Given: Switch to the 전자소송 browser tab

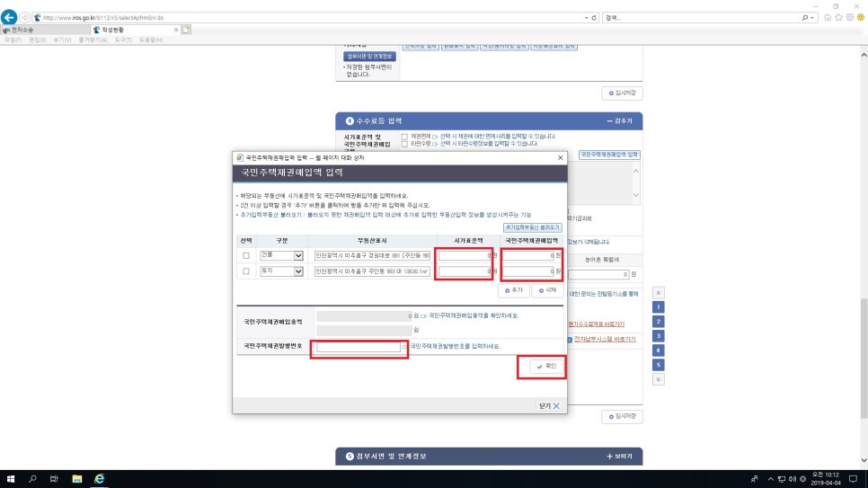Looking at the screenshot, I should [x=46, y=30].
